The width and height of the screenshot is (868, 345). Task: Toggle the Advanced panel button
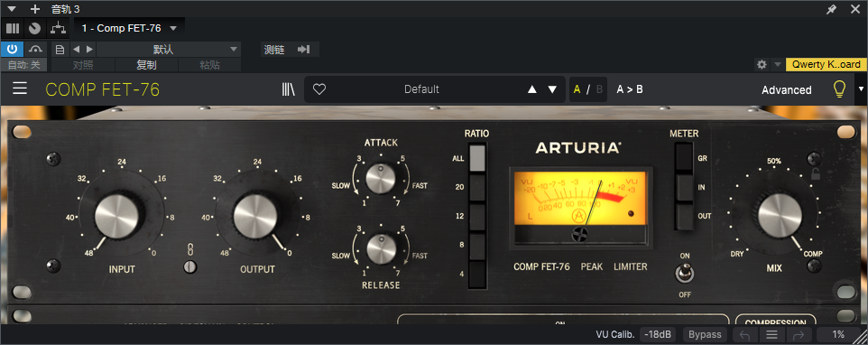click(787, 89)
